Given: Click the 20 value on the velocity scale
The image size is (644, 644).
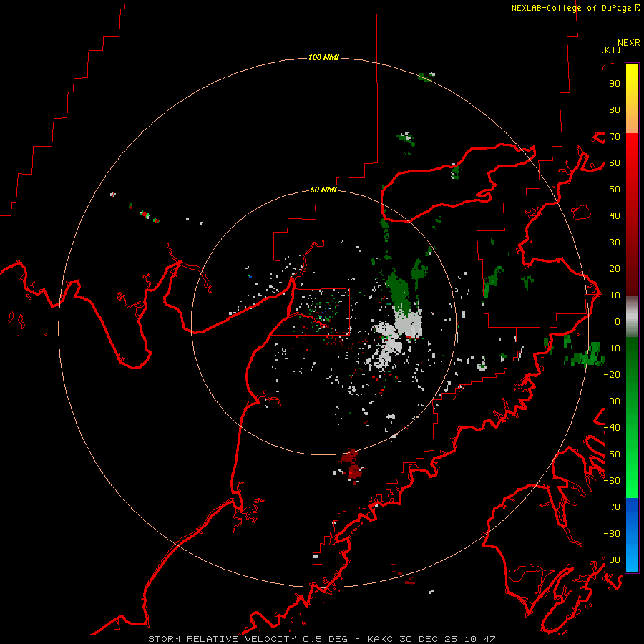Looking at the screenshot, I should tap(615, 269).
